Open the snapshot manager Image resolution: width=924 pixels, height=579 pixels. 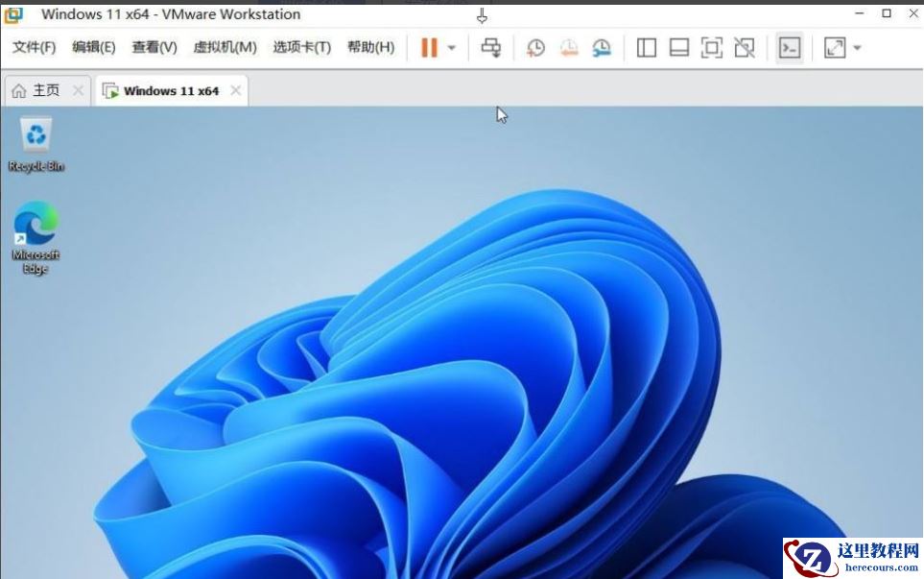point(602,47)
